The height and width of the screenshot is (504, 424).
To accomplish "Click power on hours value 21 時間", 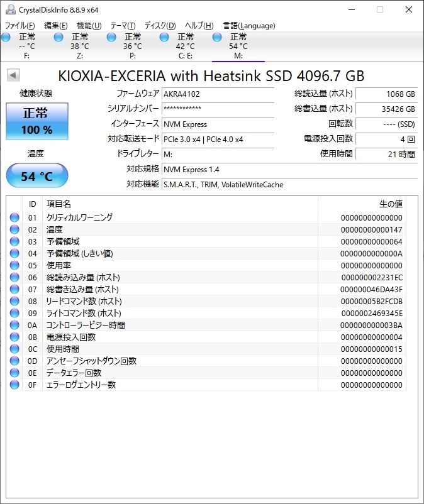I will [387, 155].
